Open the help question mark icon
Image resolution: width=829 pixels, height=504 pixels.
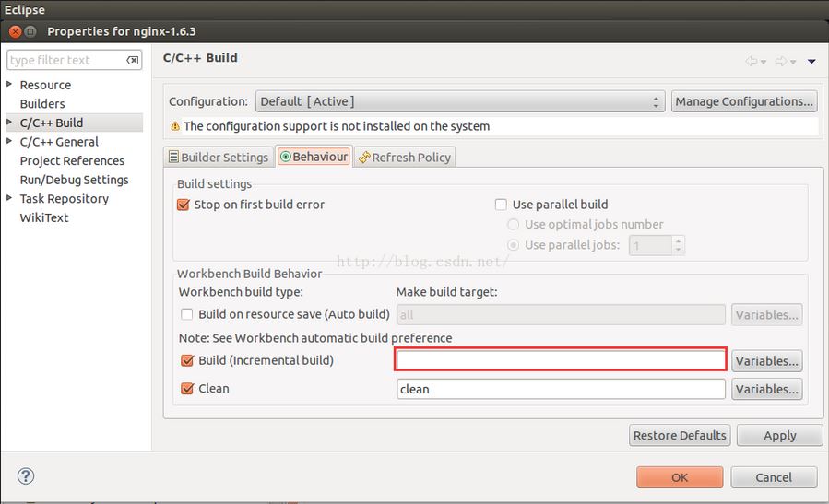(26, 476)
